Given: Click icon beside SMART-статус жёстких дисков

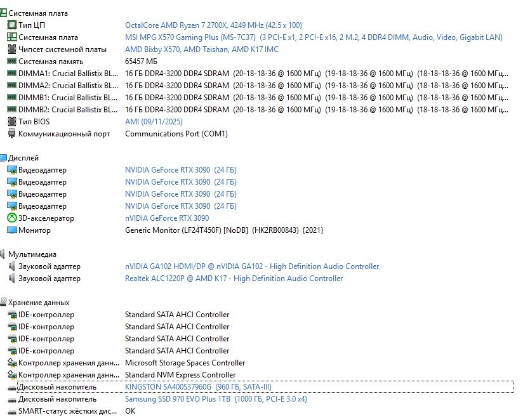Looking at the screenshot, I should pos(12,412).
